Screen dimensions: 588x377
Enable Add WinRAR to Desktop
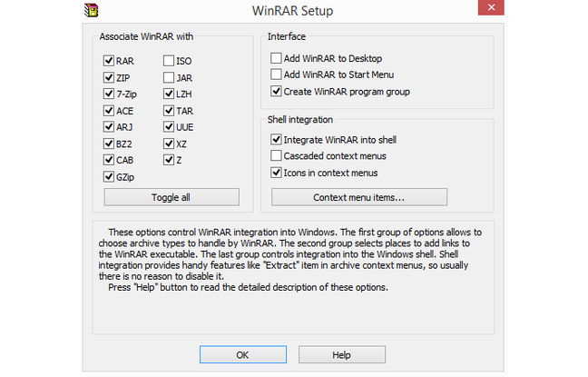coord(276,58)
